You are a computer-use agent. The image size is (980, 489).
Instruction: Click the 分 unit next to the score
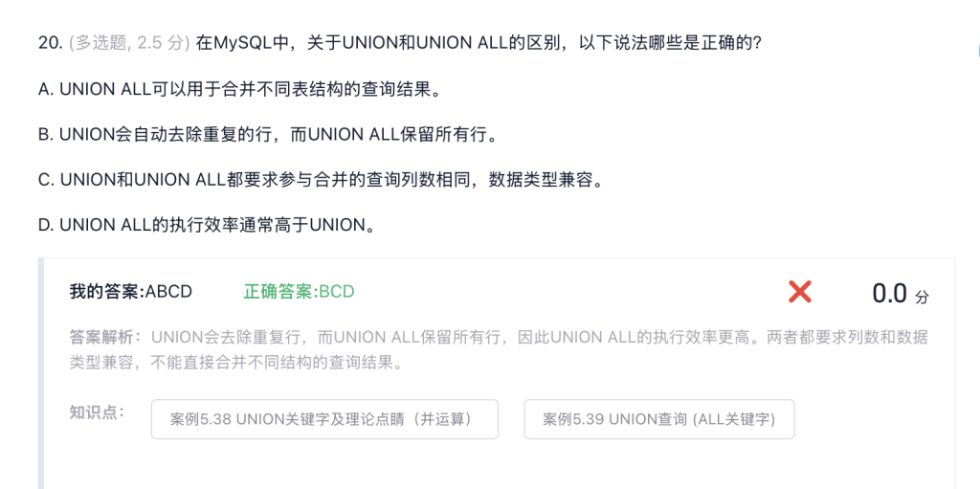922,297
